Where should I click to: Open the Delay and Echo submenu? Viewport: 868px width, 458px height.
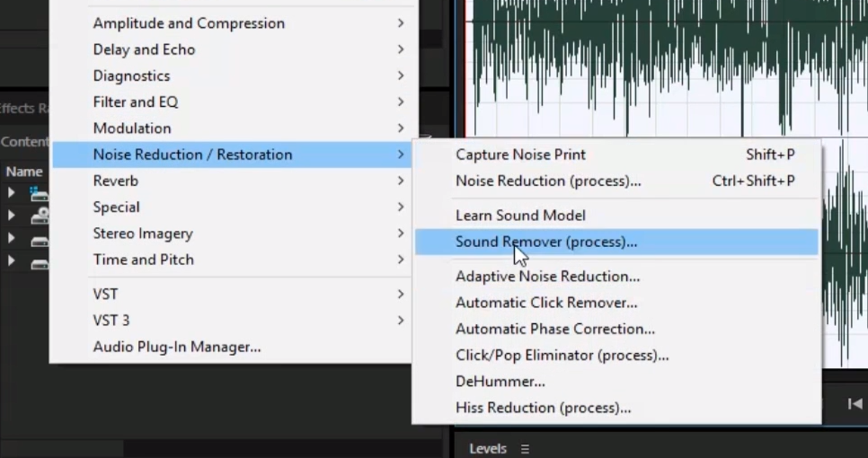point(144,49)
